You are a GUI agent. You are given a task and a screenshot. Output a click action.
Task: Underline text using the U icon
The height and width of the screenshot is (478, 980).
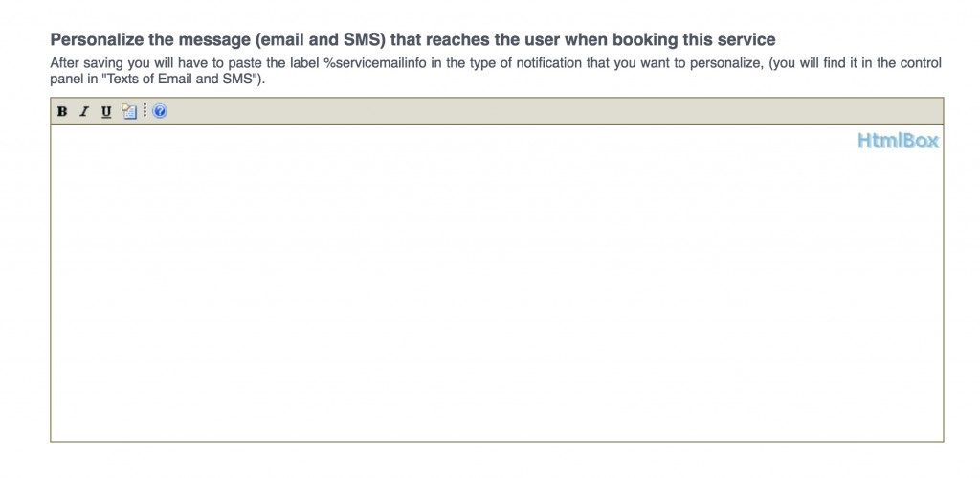click(x=106, y=112)
